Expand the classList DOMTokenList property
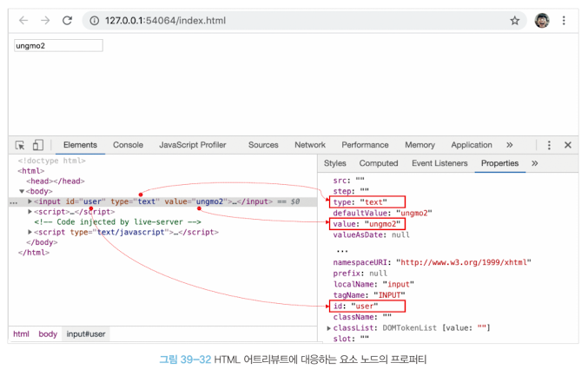588x376 pixels. click(x=329, y=328)
